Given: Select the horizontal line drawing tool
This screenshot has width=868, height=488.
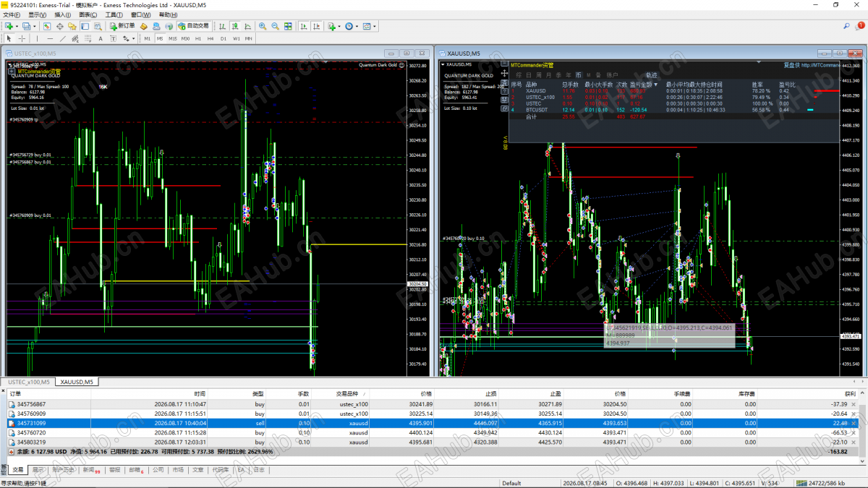Looking at the screenshot, I should click(x=50, y=38).
